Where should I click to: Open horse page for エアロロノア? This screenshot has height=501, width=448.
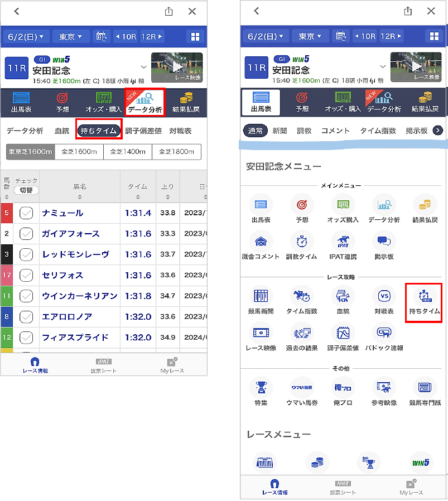coord(67,317)
